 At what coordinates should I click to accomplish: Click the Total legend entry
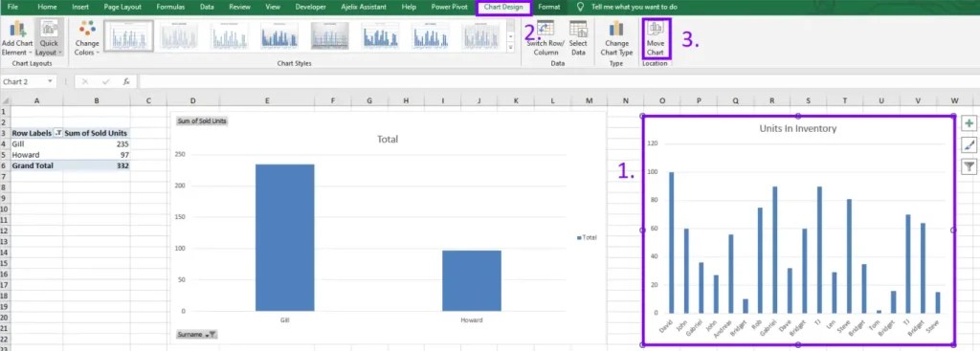pos(587,238)
